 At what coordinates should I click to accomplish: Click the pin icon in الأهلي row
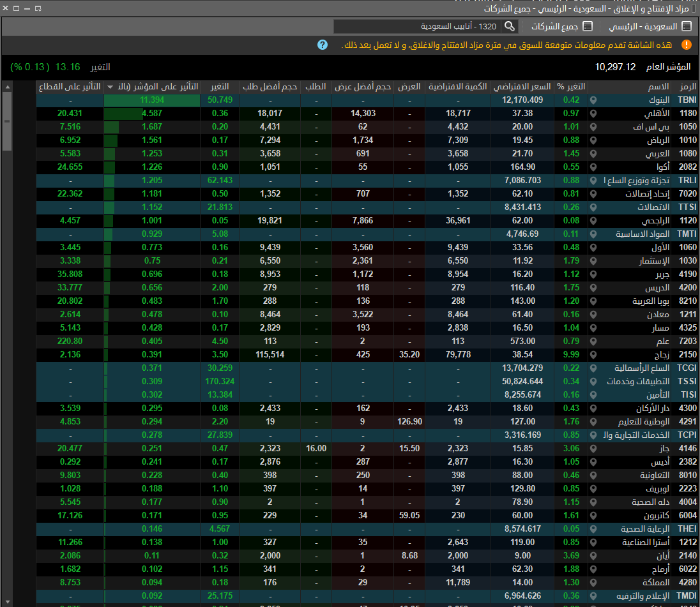click(593, 114)
